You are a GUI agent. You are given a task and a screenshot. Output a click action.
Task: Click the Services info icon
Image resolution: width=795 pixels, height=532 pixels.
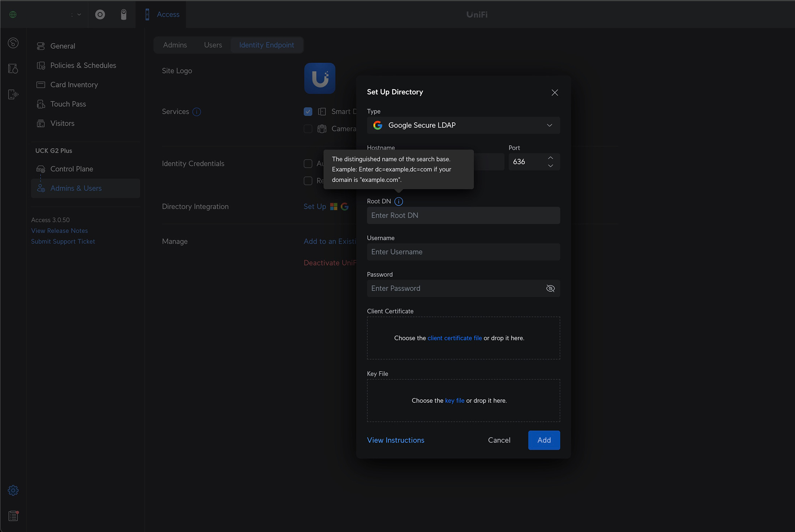[197, 112]
